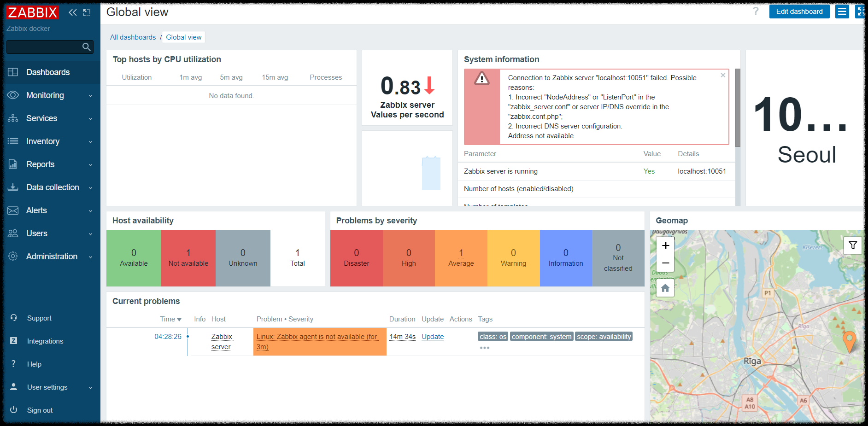Screen dimensions: 868x426
Task: Expand the Reports menu chevron
Action: click(x=90, y=165)
